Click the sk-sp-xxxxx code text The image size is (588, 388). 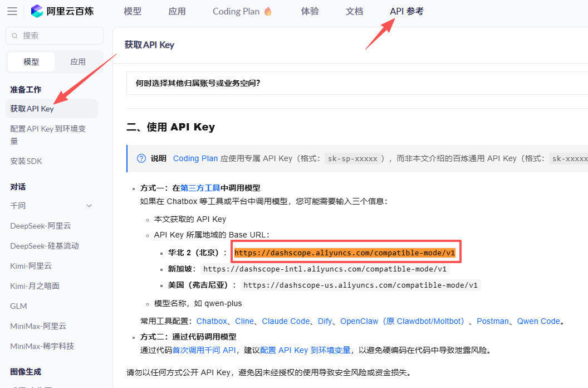pos(352,158)
